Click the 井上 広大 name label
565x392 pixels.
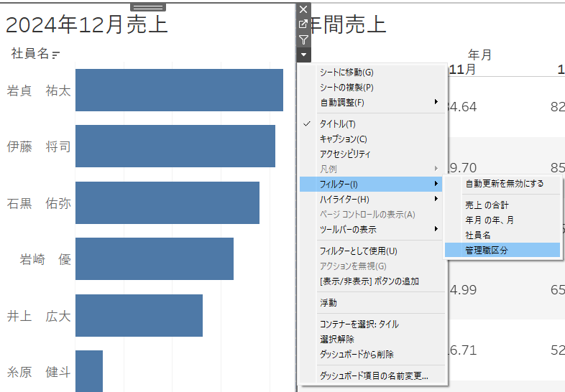click(39, 317)
